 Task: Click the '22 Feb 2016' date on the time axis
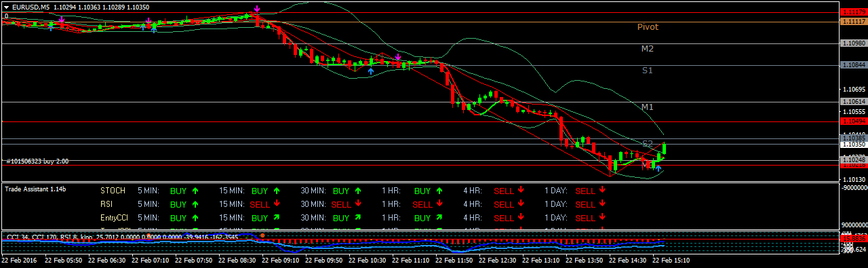pos(19,260)
